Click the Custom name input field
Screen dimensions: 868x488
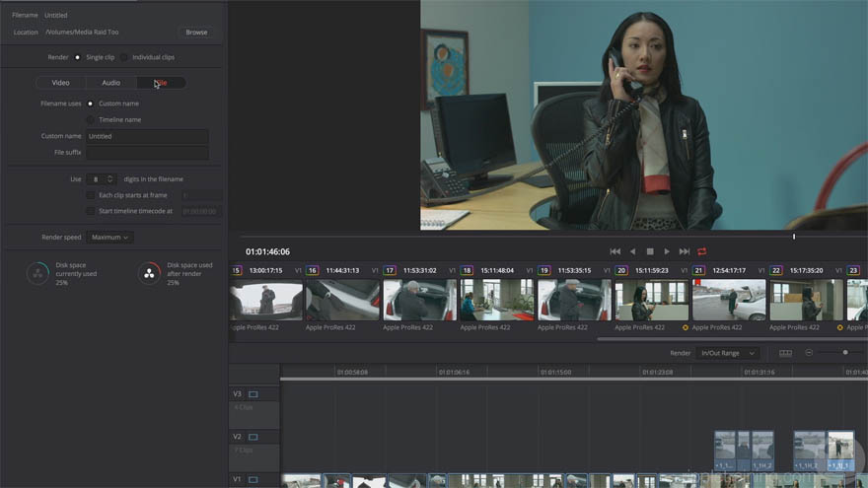147,136
